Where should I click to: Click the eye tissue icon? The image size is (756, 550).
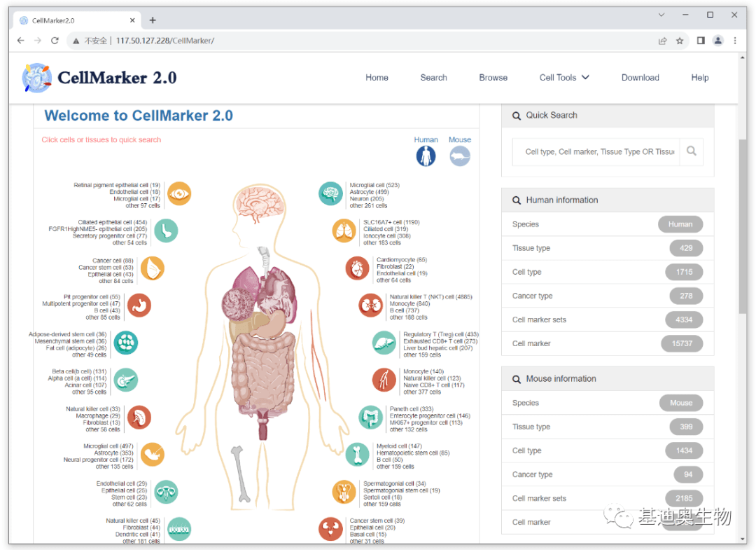click(x=179, y=193)
